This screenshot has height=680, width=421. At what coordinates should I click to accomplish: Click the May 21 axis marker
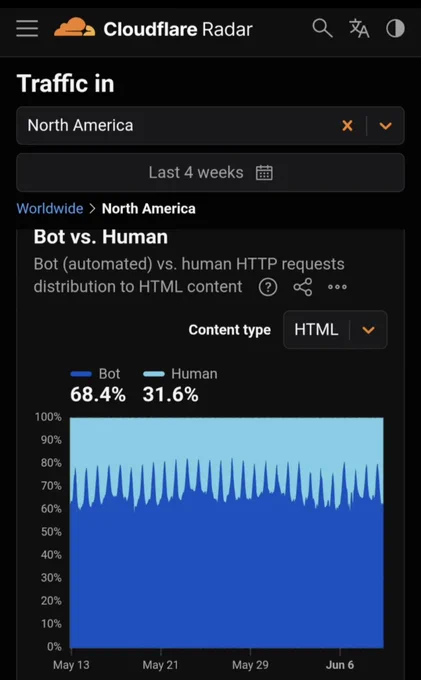[x=160, y=665]
